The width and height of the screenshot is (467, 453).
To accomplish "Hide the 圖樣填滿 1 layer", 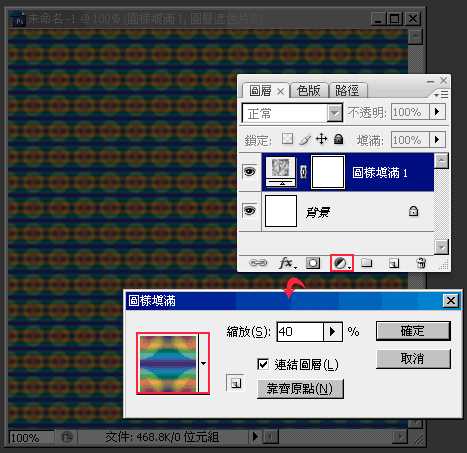I will click(250, 172).
